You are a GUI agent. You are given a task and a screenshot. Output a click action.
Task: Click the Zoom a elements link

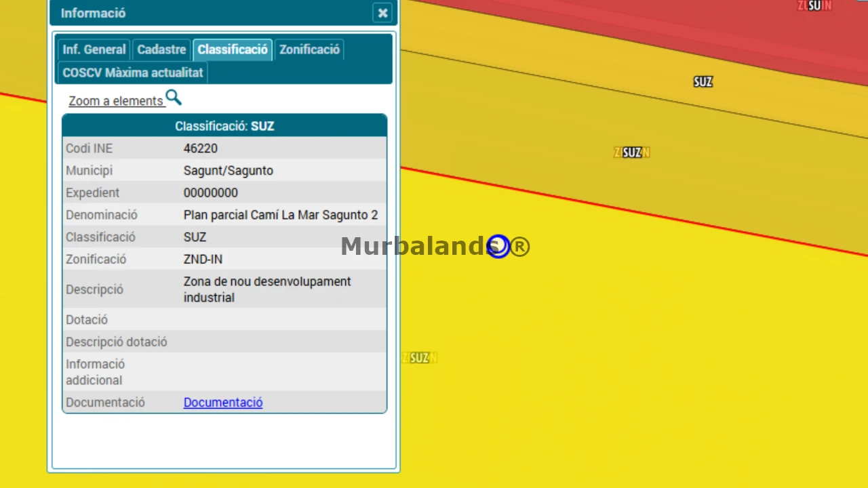click(116, 101)
